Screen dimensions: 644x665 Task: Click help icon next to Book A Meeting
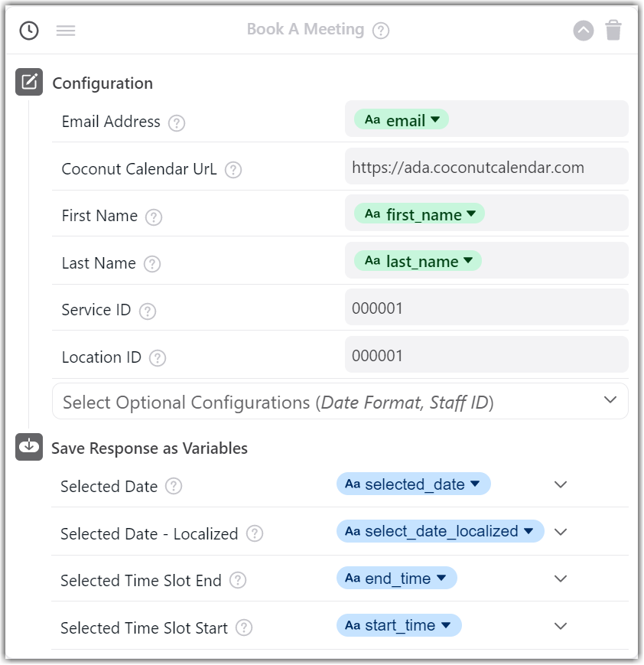(x=381, y=31)
